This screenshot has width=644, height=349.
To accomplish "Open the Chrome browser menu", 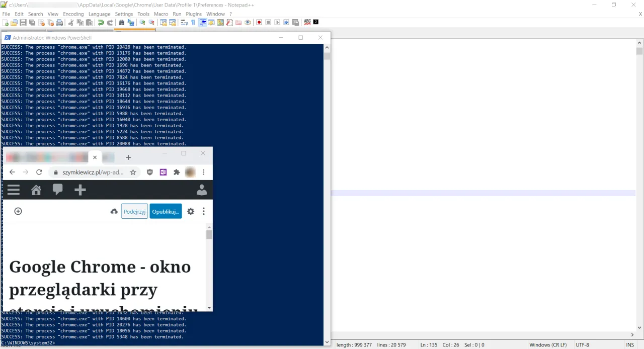I will click(203, 172).
